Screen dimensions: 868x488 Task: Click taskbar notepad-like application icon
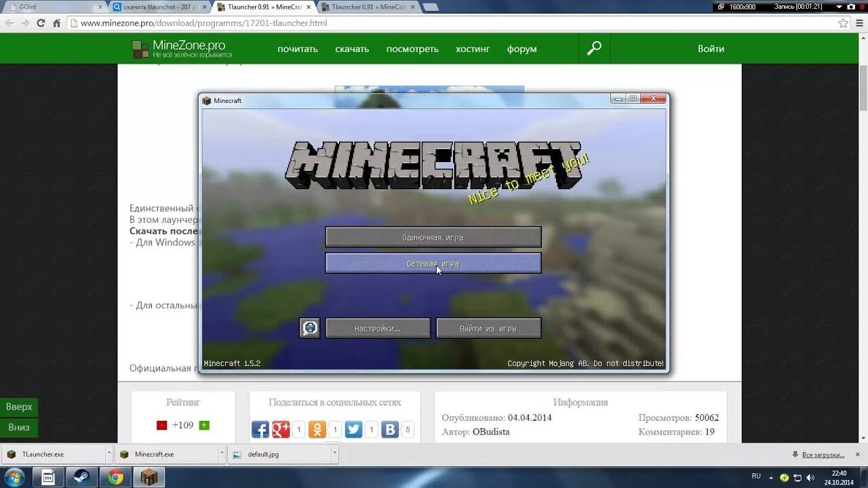tap(48, 477)
